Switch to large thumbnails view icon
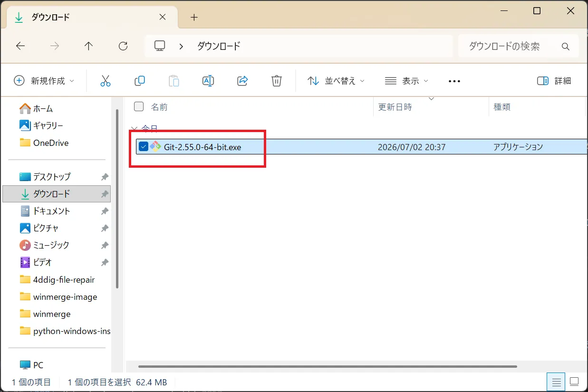This screenshot has width=588, height=392. point(574,382)
